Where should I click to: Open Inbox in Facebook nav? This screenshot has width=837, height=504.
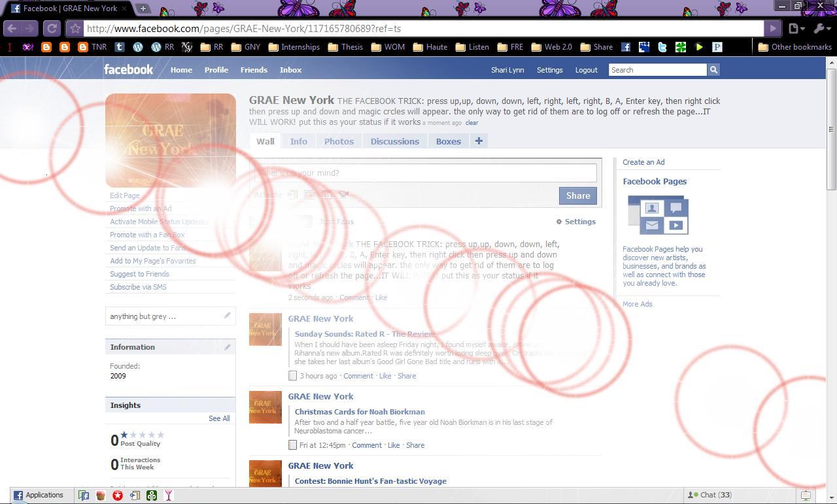[x=290, y=70]
